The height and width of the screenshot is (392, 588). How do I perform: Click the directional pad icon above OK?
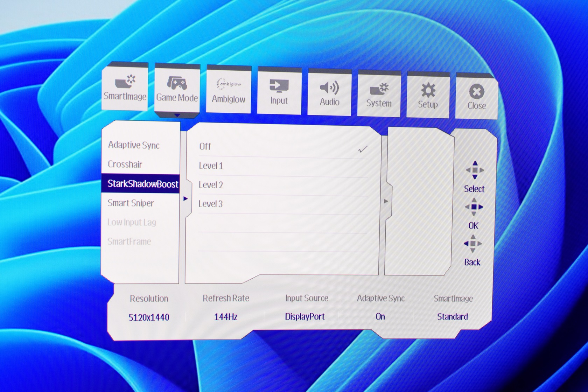pyautogui.click(x=474, y=207)
